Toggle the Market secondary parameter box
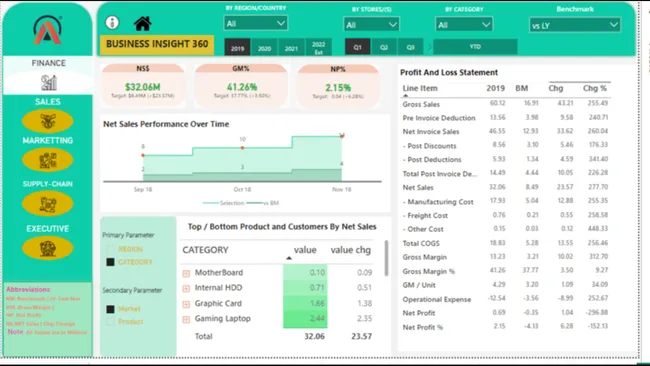The height and width of the screenshot is (366, 650). point(110,309)
